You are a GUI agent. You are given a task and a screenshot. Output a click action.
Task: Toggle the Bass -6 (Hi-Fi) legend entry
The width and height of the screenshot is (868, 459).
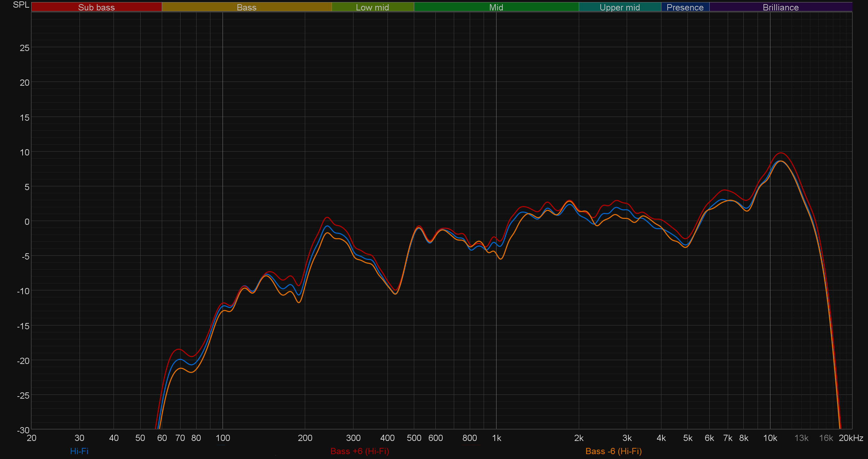pos(613,451)
